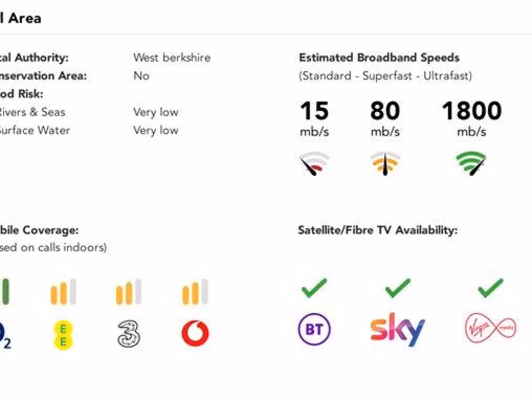Click the 80 mb/s superfast speed
This screenshot has height=399, width=532.
[385, 111]
